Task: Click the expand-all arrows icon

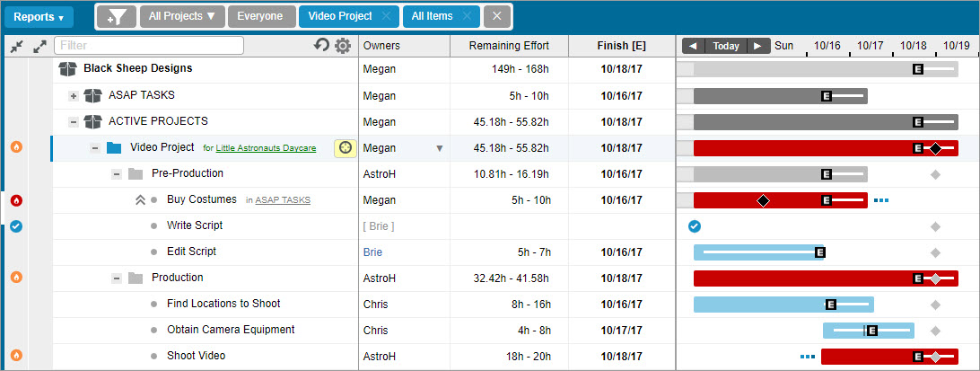Action: point(39,46)
